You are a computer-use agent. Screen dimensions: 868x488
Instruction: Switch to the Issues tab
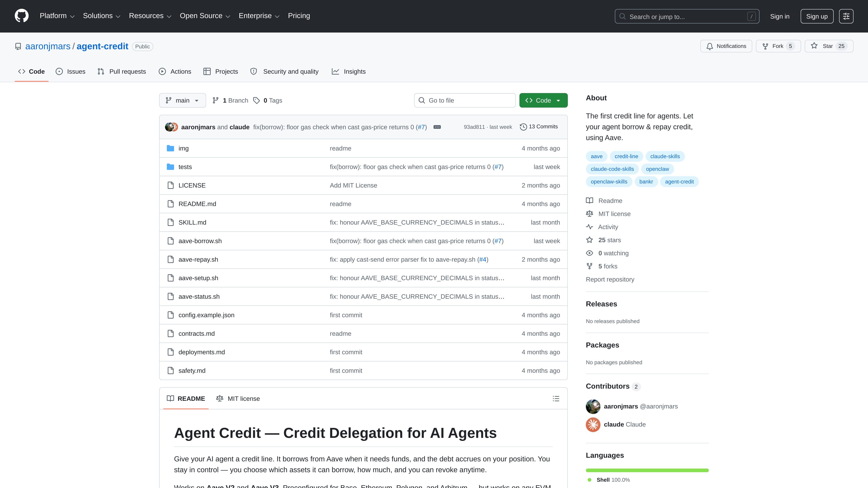71,71
